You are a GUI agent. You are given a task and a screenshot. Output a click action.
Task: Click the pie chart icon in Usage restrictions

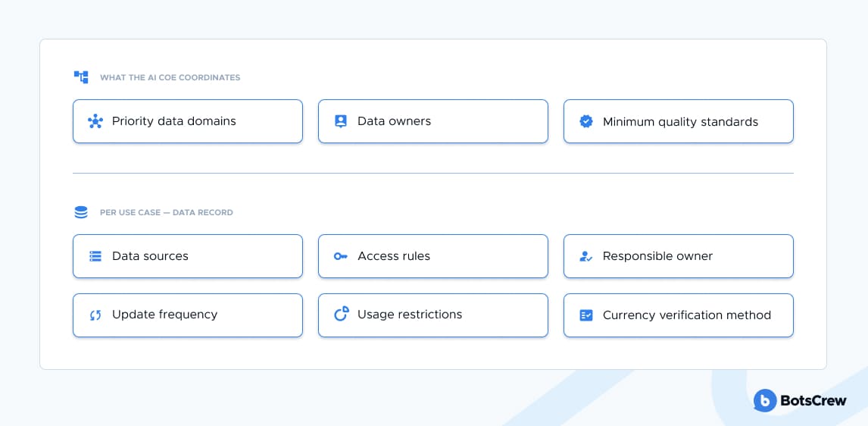[342, 314]
